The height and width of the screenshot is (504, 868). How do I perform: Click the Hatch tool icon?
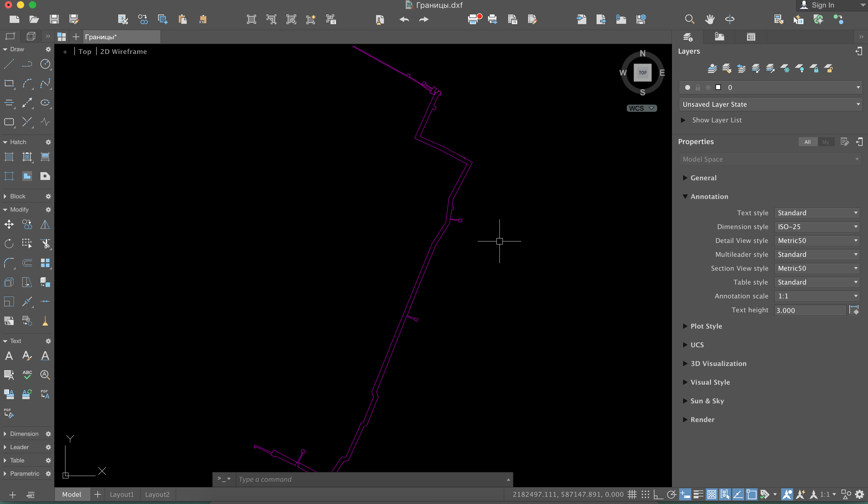pyautogui.click(x=9, y=157)
